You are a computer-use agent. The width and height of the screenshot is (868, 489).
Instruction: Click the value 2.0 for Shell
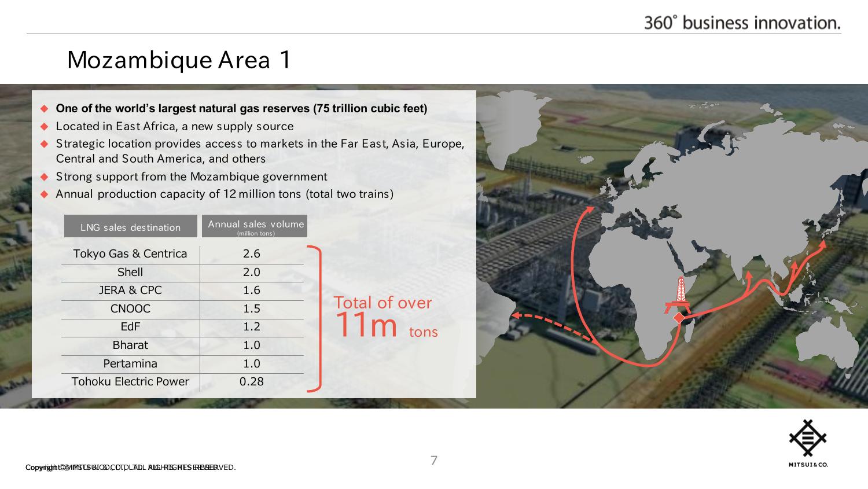tap(252, 272)
